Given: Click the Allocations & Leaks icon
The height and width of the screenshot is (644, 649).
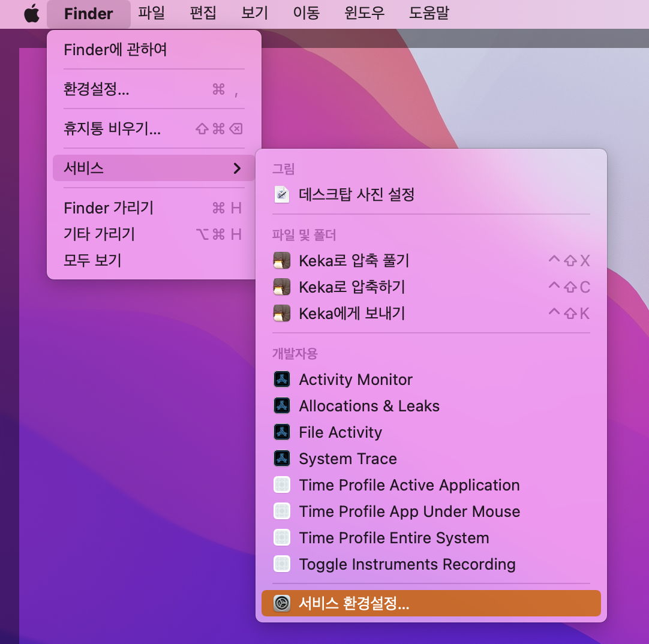Looking at the screenshot, I should [282, 406].
